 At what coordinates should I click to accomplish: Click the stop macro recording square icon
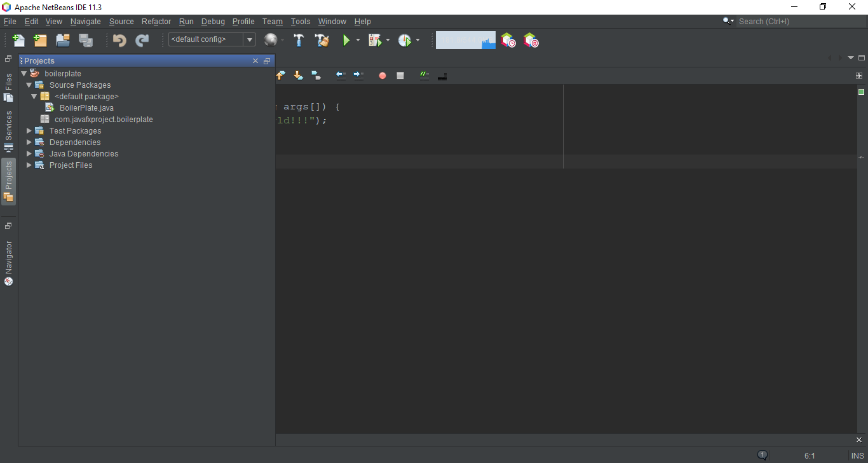(400, 76)
